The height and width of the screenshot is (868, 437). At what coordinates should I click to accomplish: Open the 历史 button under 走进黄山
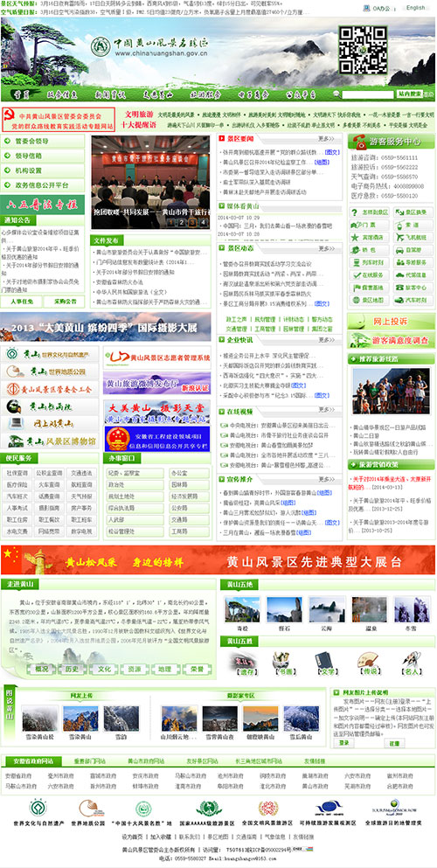[73, 669]
